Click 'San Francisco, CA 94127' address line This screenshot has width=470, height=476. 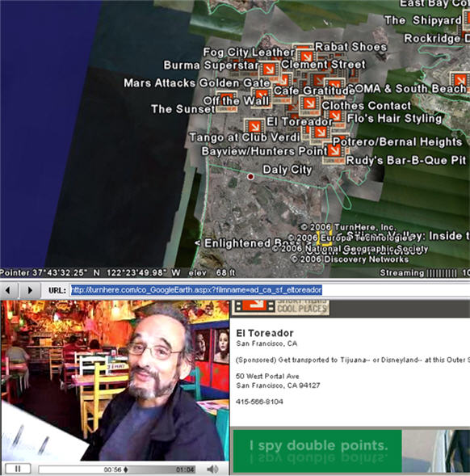click(278, 385)
